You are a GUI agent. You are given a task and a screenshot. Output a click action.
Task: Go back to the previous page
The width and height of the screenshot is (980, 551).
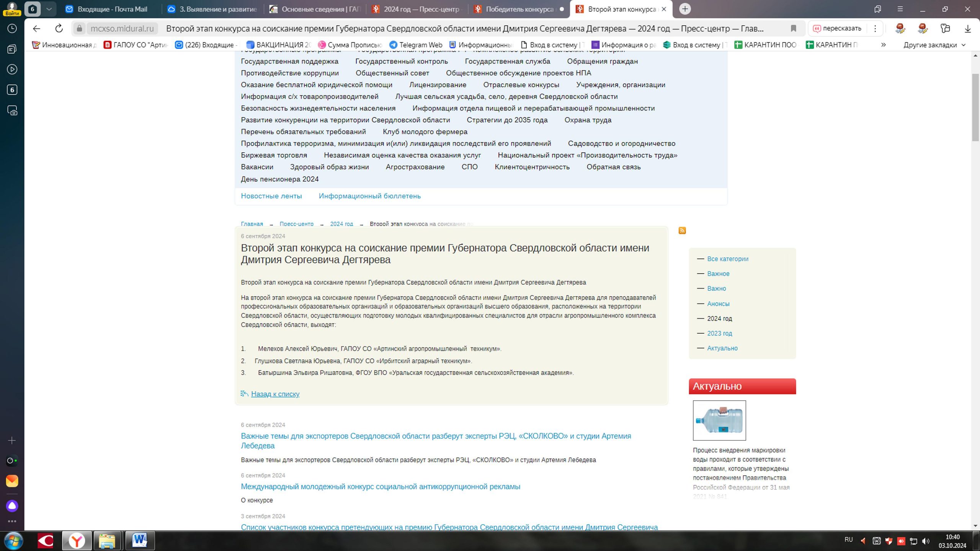click(x=36, y=29)
